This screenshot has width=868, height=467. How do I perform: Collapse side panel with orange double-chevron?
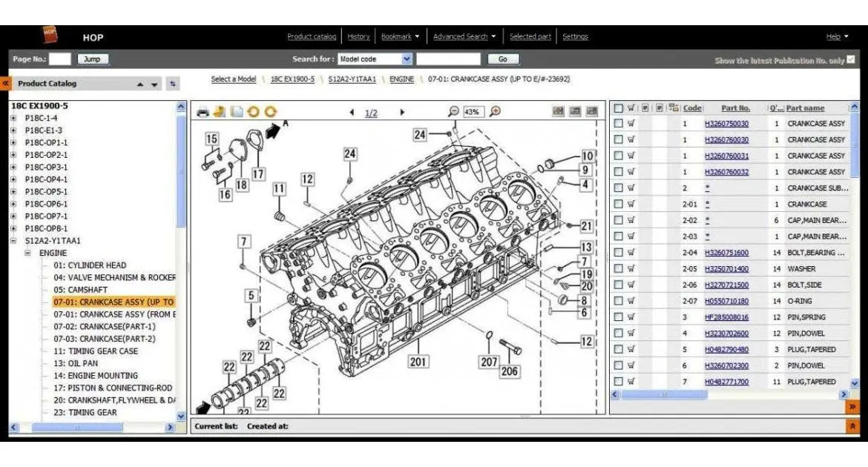[x=5, y=83]
